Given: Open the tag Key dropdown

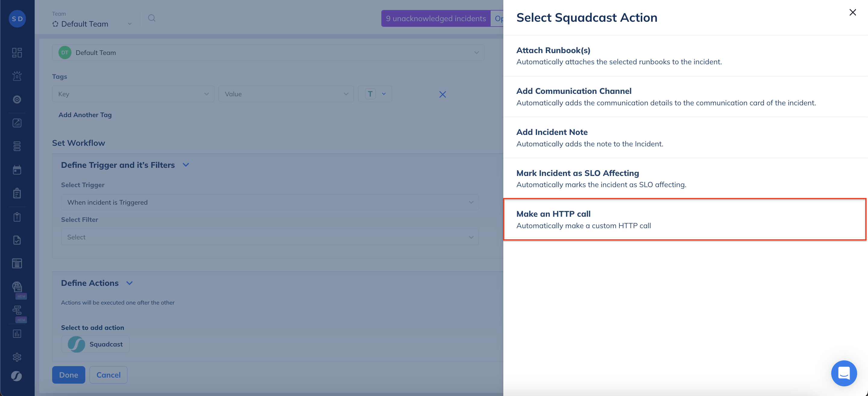Looking at the screenshot, I should 133,94.
